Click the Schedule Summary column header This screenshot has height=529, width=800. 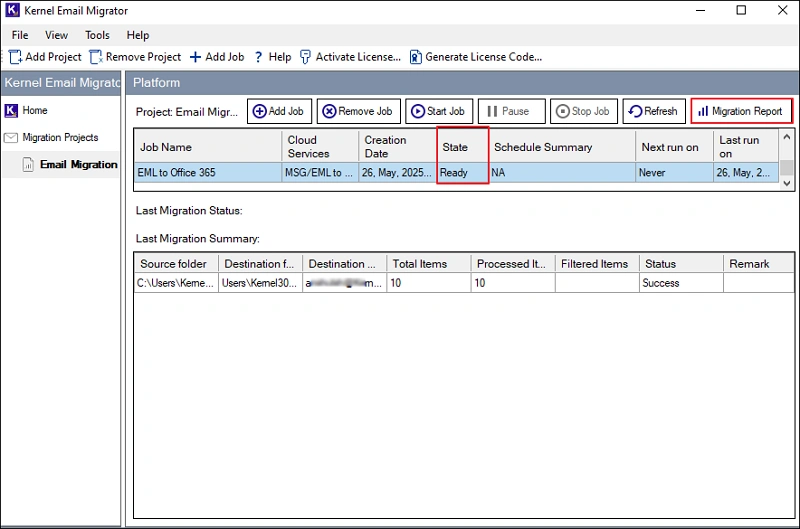(x=562, y=147)
